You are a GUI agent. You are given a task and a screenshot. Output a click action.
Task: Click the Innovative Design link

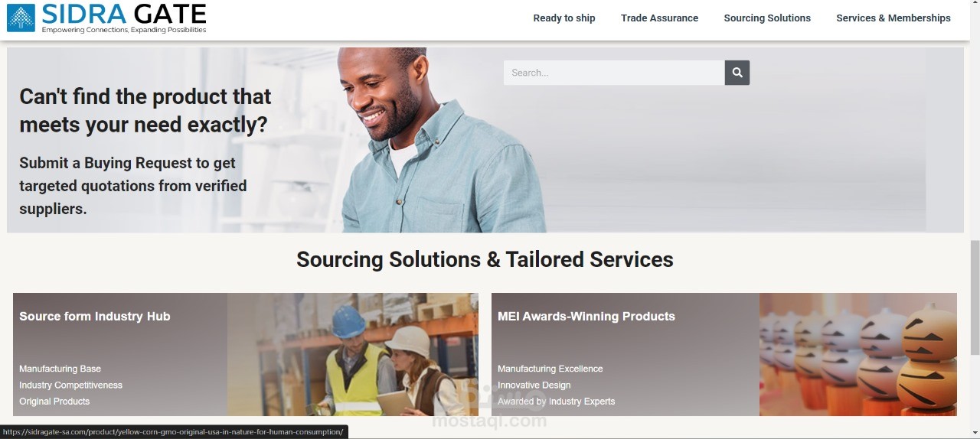tap(534, 385)
